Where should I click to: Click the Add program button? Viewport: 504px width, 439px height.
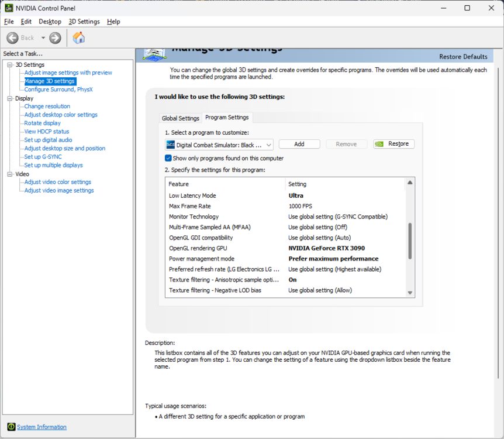coord(299,144)
